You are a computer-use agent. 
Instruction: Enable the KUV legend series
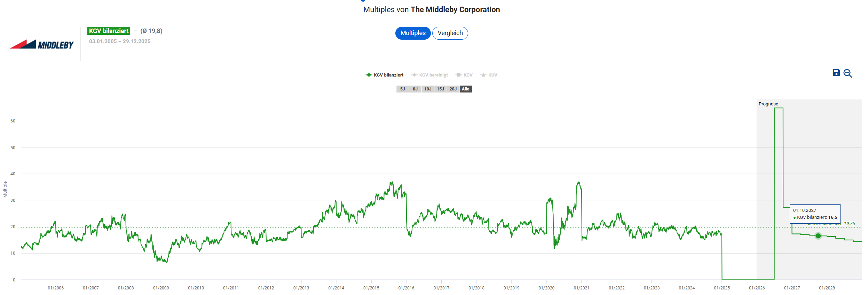tap(489, 75)
